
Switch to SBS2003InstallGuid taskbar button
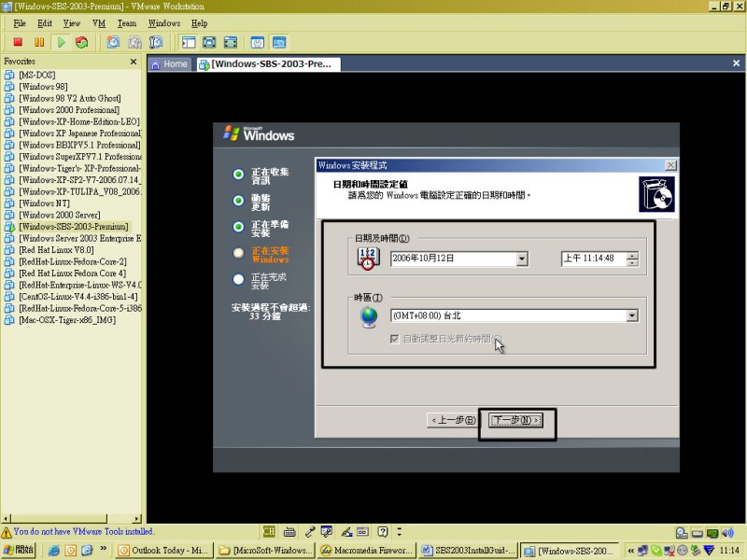click(469, 551)
